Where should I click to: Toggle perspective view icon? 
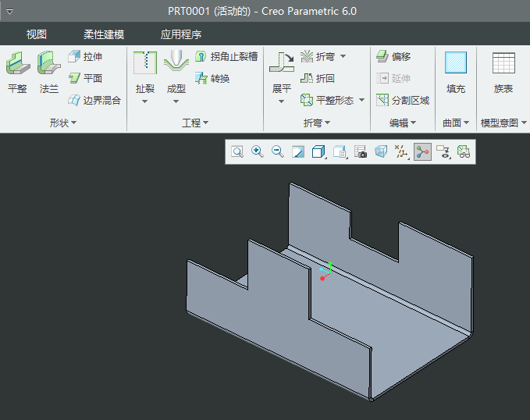(381, 151)
